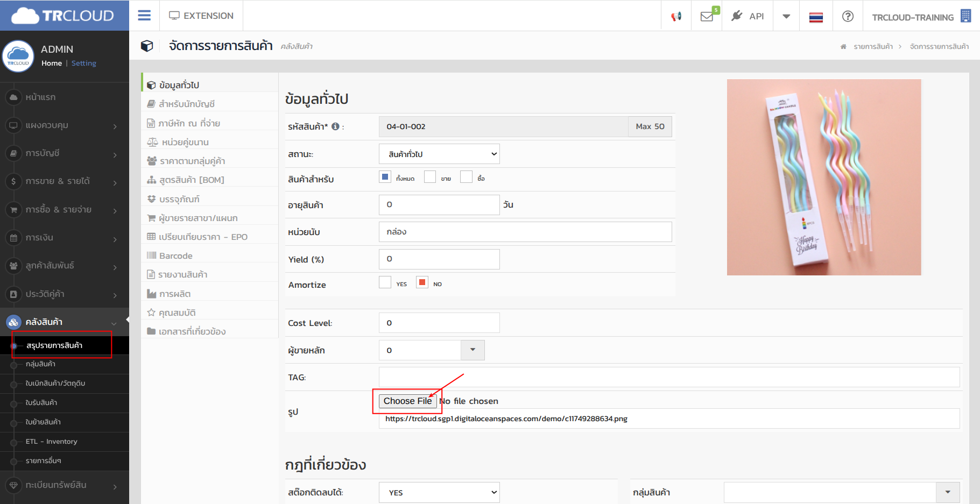Click the home icon in breadcrumb

pyautogui.click(x=843, y=47)
